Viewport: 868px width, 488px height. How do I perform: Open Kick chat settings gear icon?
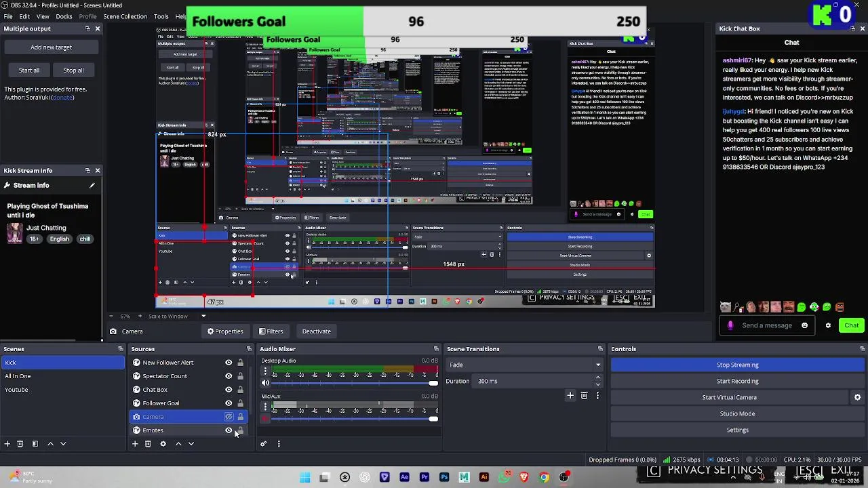828,325
